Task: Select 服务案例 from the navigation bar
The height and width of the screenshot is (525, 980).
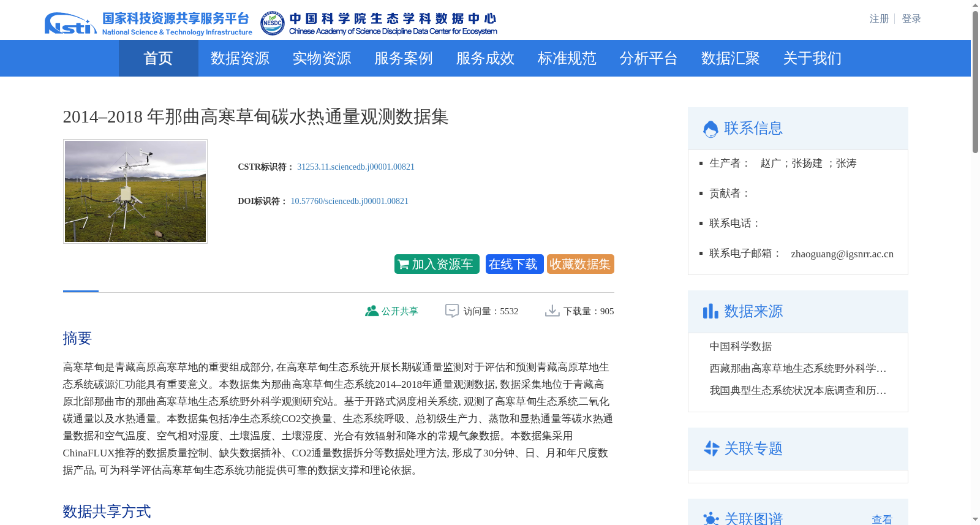Action: pos(404,58)
